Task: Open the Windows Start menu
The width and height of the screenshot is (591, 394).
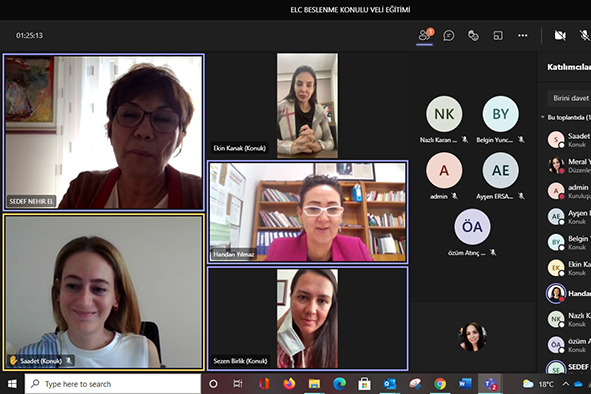Action: tap(12, 384)
